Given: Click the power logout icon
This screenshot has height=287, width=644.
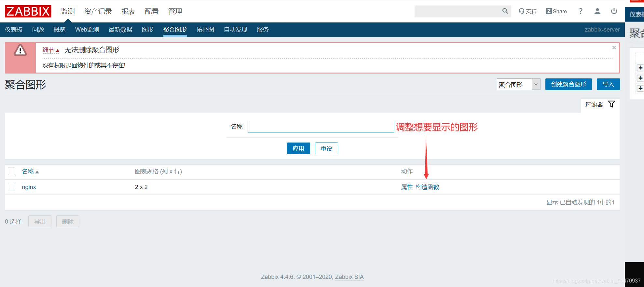Looking at the screenshot, I should (614, 11).
